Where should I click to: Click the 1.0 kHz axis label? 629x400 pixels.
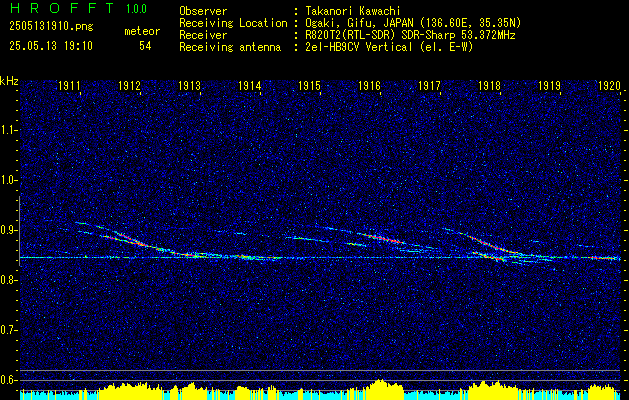(8, 180)
